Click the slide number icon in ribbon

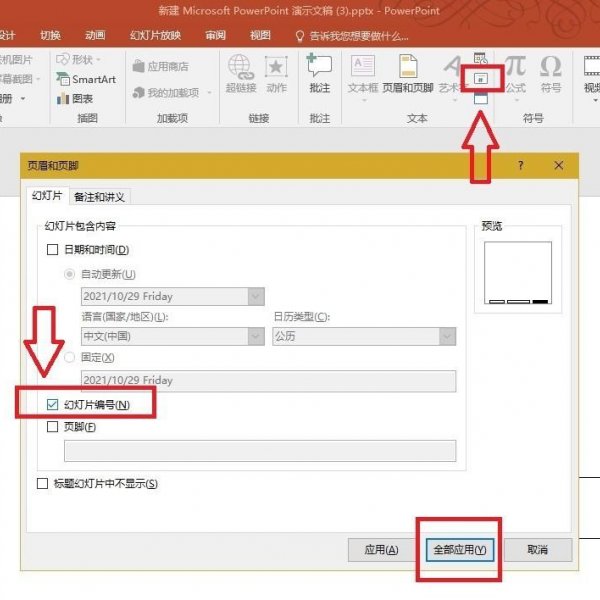pos(481,77)
